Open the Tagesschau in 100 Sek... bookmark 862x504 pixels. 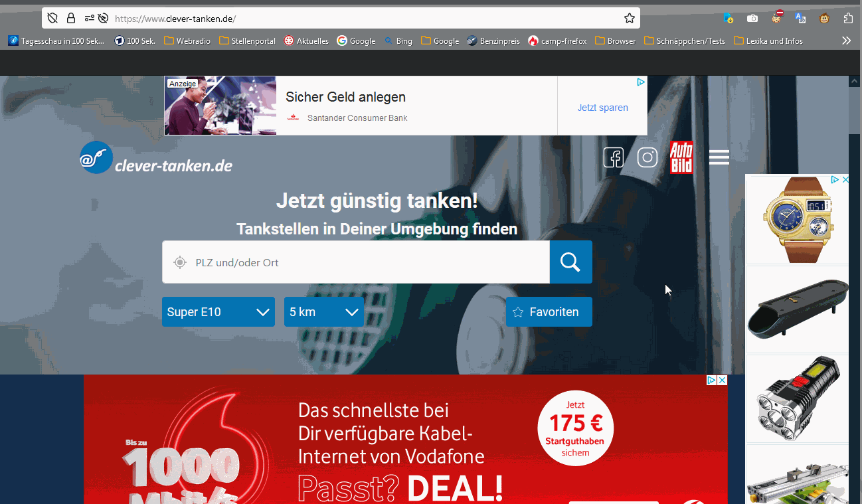click(x=56, y=41)
